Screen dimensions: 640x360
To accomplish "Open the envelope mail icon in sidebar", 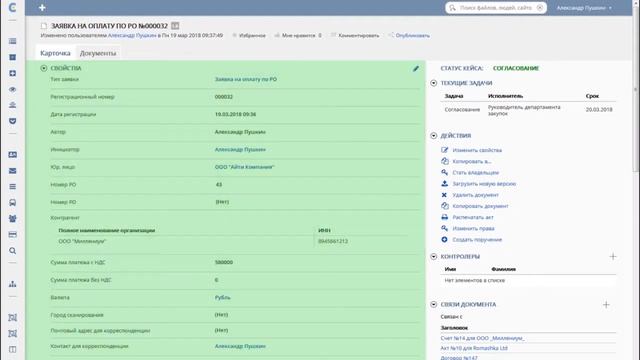I will pos(13,171).
